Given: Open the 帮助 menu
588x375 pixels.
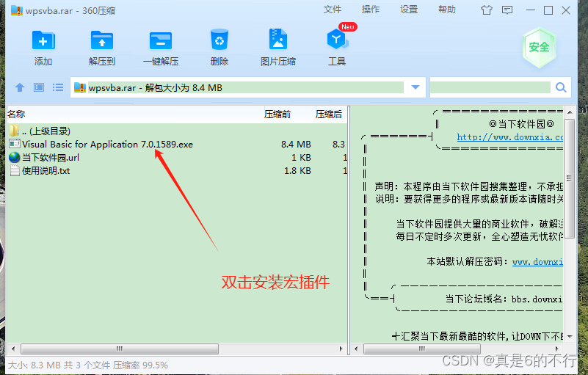Looking at the screenshot, I should 447,10.
